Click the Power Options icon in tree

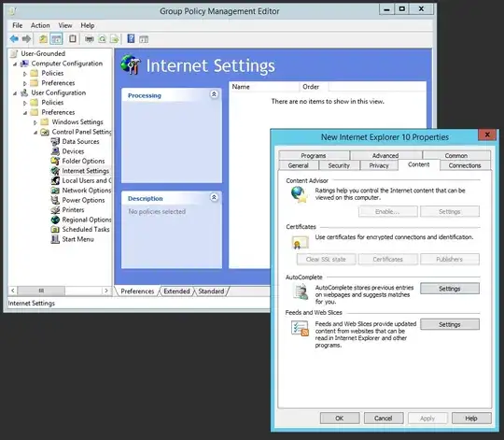click(55, 200)
